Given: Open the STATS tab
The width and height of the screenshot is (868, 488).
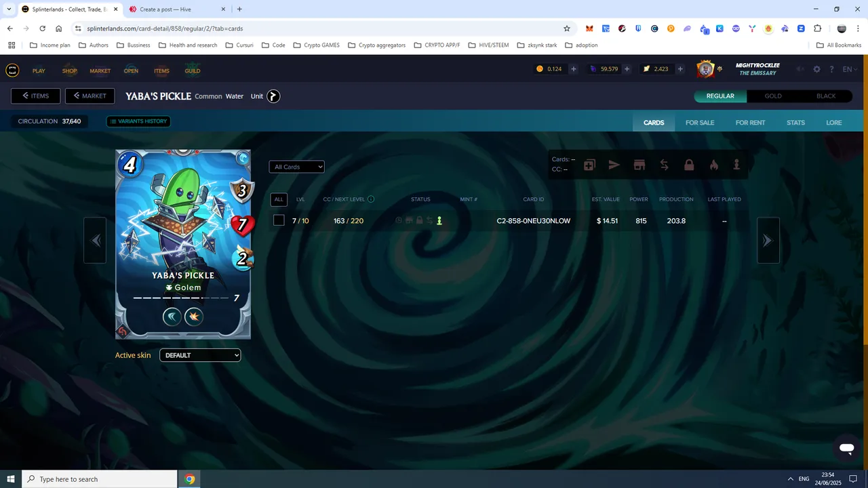Looking at the screenshot, I should (x=795, y=123).
